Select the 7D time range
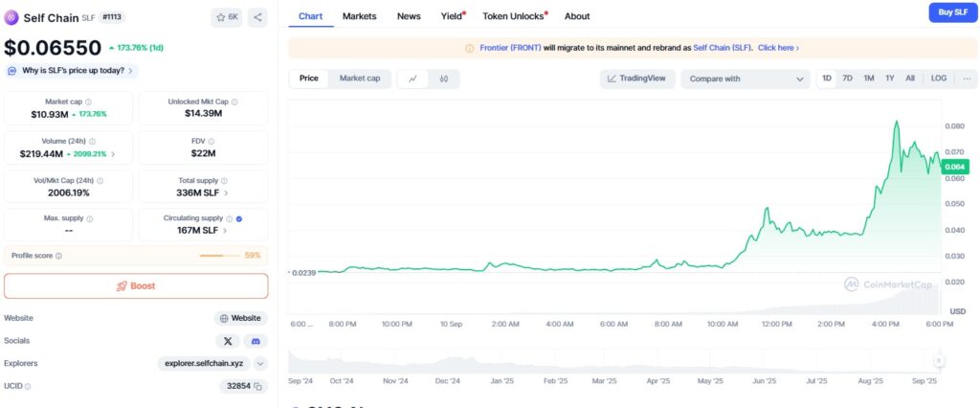980x408 pixels. [x=847, y=79]
